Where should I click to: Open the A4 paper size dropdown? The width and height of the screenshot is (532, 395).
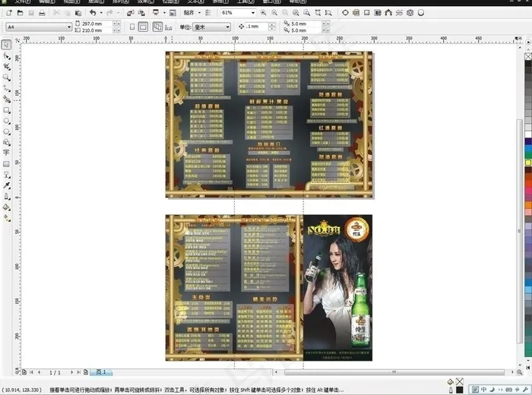tap(39, 27)
